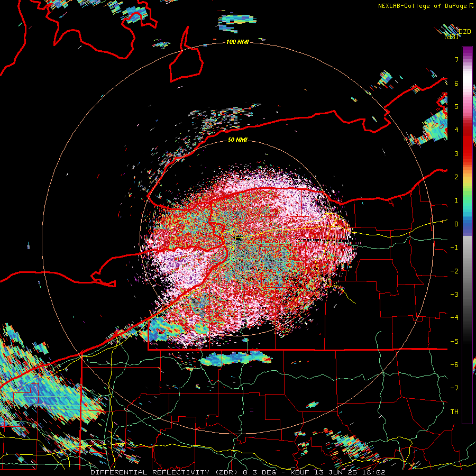The height and width of the screenshot is (476, 476).
Task: Click the -4 value on the color scale
Action: tap(454, 317)
